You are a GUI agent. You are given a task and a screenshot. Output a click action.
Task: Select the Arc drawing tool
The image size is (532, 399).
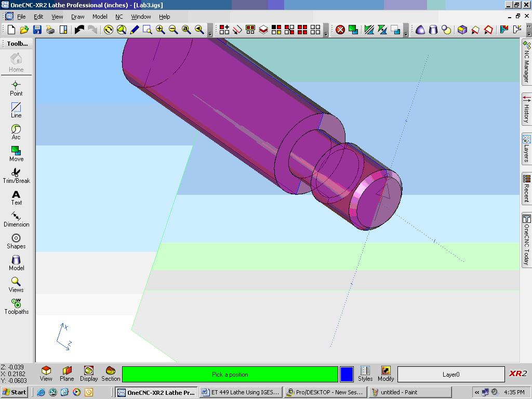point(16,131)
